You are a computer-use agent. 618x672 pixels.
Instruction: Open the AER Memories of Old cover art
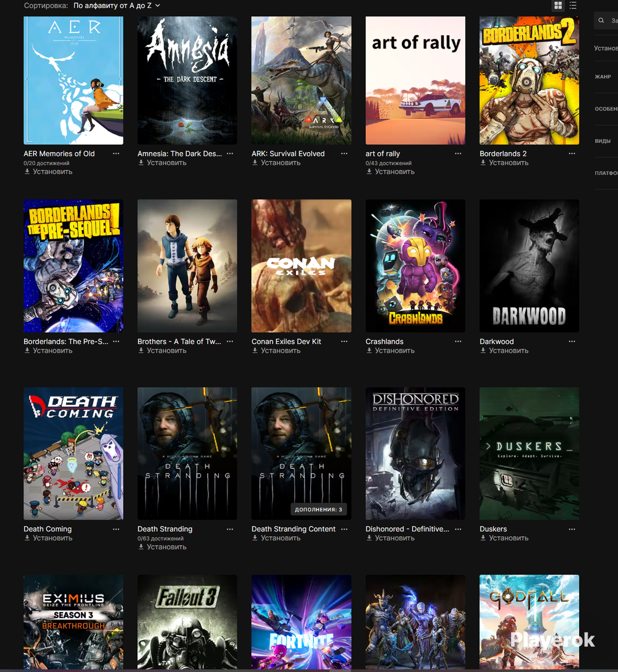click(74, 80)
